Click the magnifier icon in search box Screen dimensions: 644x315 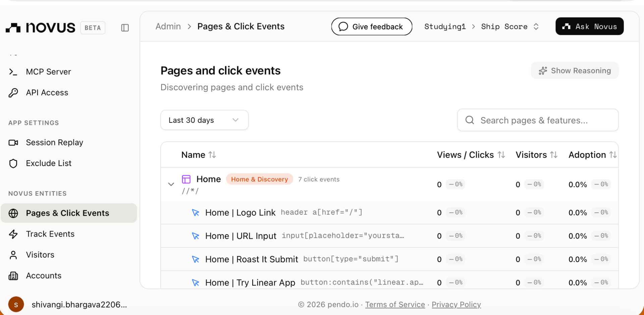(x=470, y=120)
